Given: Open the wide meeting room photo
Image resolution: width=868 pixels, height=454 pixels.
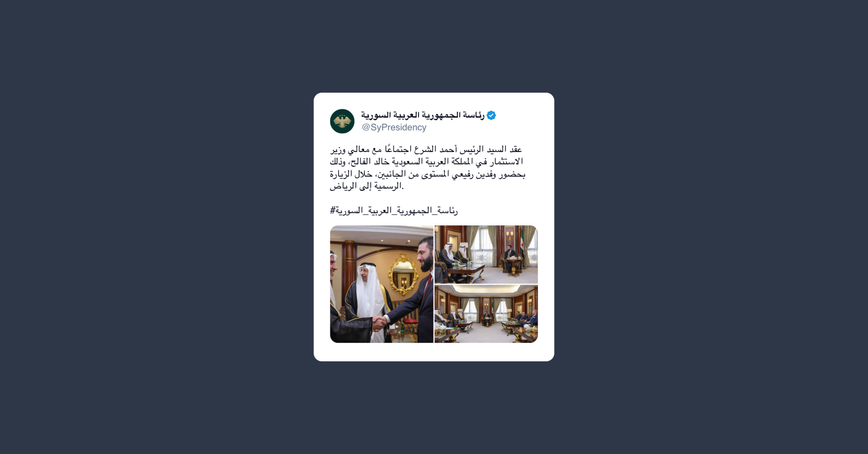Looking at the screenshot, I should 486,314.
